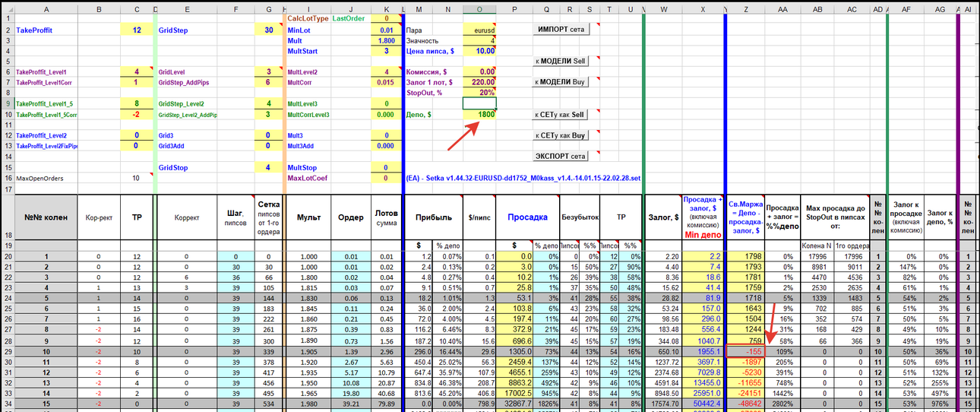The image size is (980, 412).
Task: Select column header X
Action: tap(702, 9)
